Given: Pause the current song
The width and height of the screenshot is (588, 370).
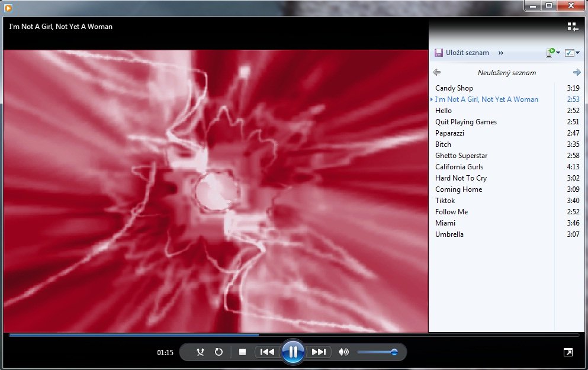Looking at the screenshot, I should [x=293, y=352].
